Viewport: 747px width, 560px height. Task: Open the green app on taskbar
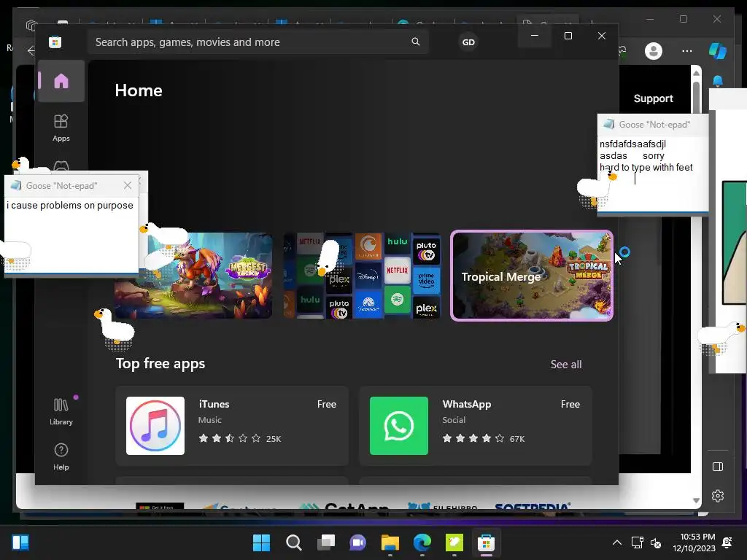pyautogui.click(x=454, y=542)
